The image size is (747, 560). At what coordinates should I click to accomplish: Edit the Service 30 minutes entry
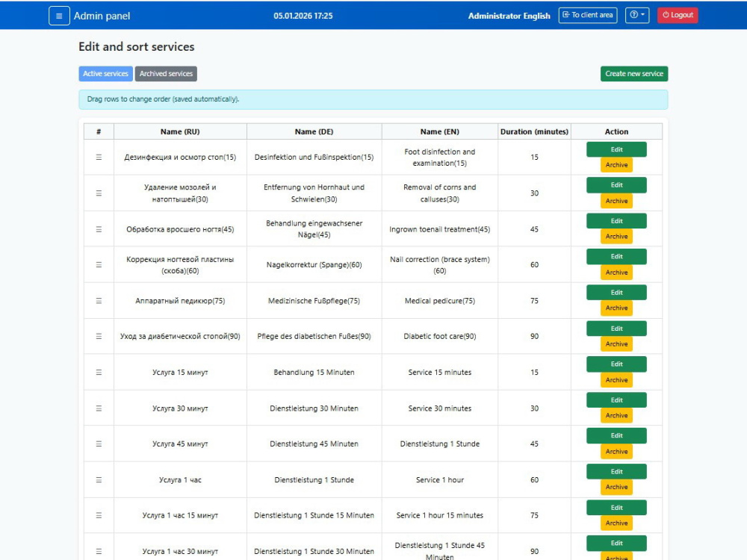click(616, 400)
